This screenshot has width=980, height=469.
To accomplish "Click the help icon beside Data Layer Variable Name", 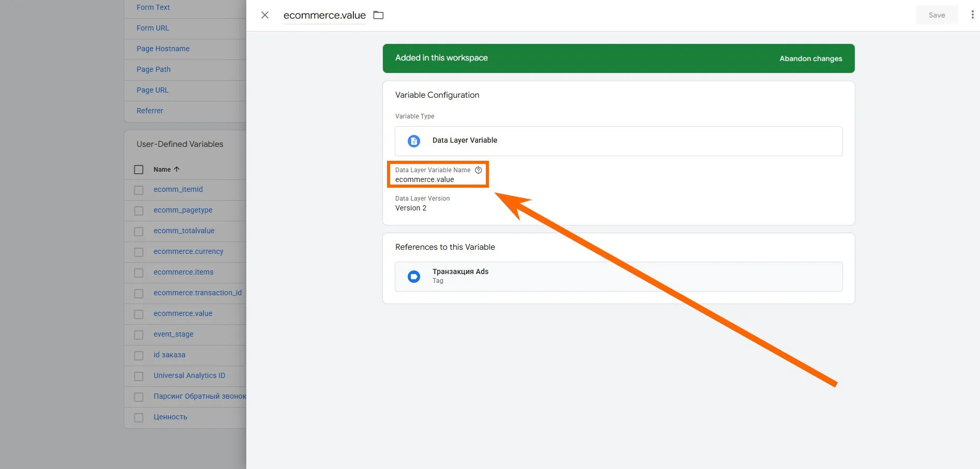I will pos(478,170).
